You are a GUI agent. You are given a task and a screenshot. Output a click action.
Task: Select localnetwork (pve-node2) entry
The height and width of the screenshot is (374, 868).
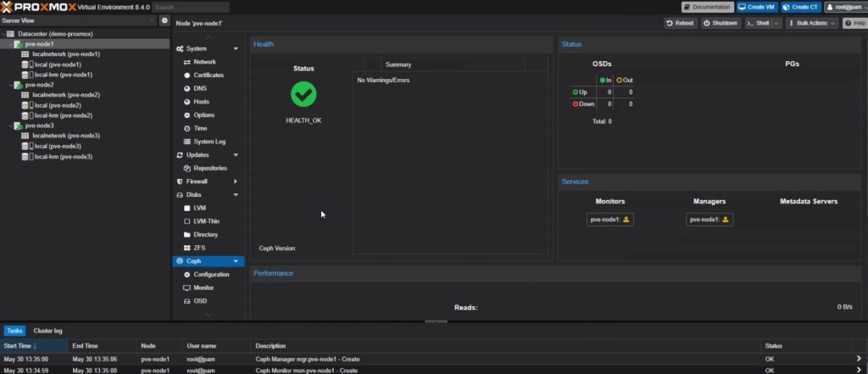[x=66, y=95]
